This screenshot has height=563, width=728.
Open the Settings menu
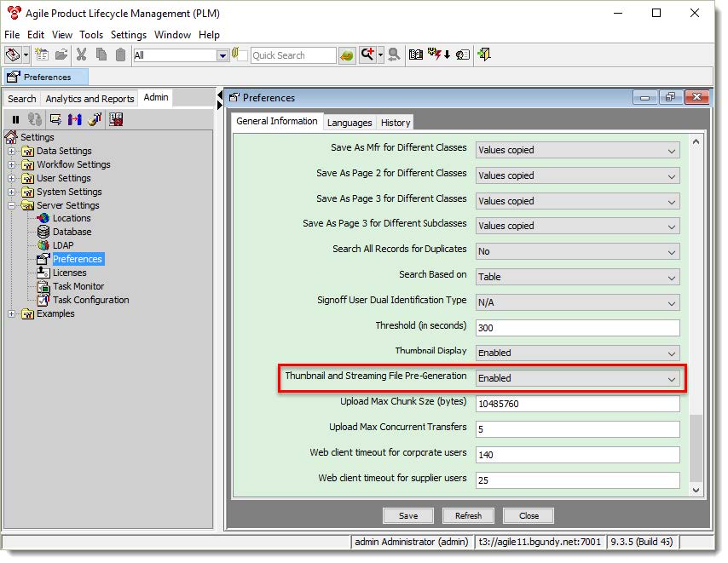[x=127, y=35]
